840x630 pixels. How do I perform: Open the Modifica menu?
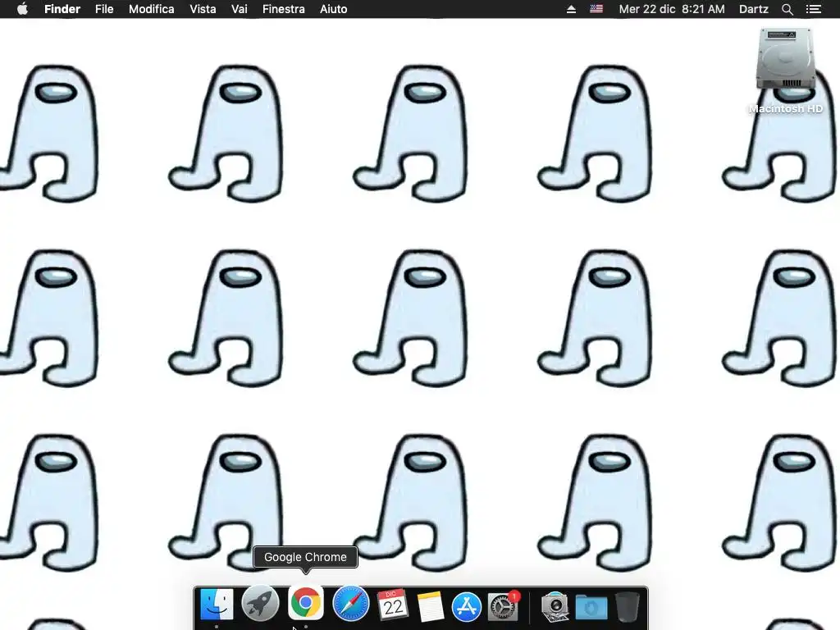click(x=151, y=9)
